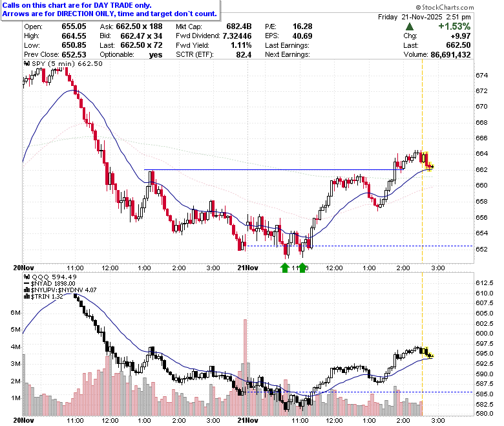
Task: Click the Fwd Dividend value 7.32446
Action: (237, 36)
